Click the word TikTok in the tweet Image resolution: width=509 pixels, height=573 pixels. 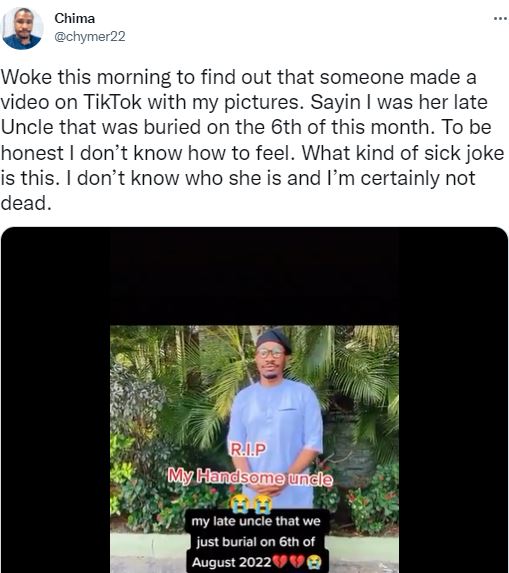[113, 102]
